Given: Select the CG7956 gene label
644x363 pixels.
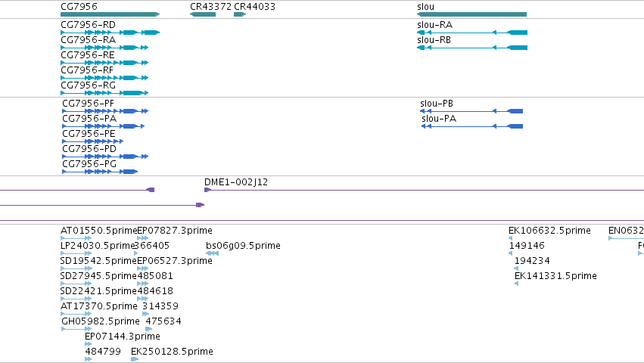Looking at the screenshot, I should click(x=79, y=7).
